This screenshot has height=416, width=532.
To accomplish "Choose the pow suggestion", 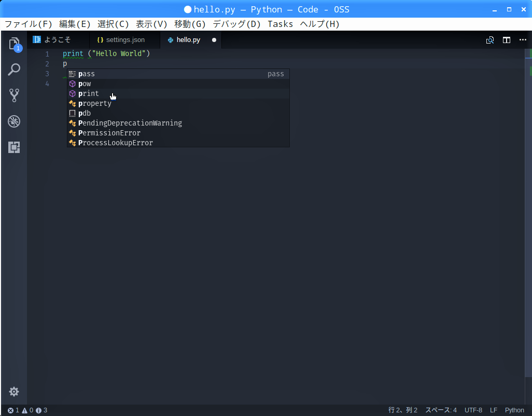I will 178,84.
